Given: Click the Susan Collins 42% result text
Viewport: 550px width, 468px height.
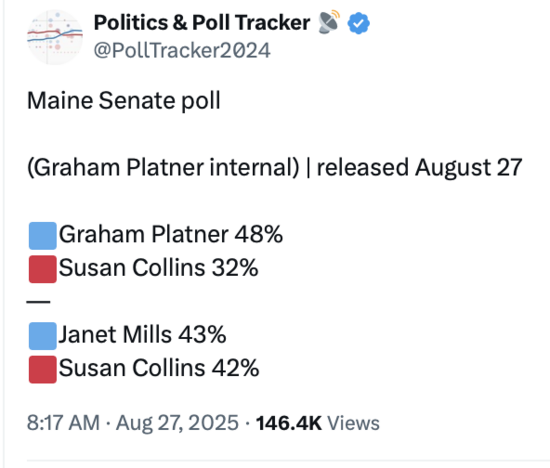Looking at the screenshot, I should pos(159,368).
